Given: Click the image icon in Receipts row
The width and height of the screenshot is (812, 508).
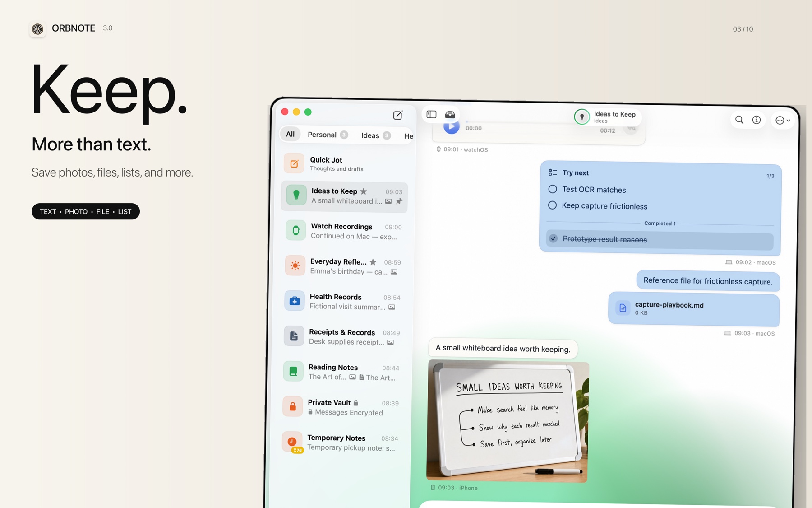Looking at the screenshot, I should pyautogui.click(x=390, y=342).
